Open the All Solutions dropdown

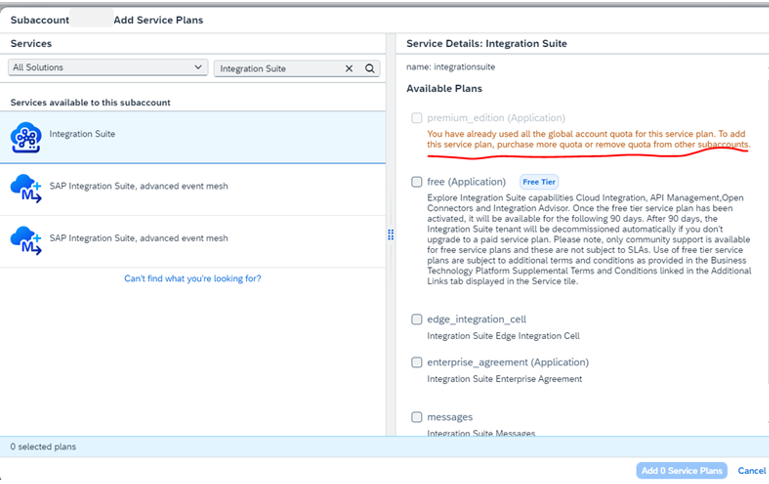[x=108, y=67]
